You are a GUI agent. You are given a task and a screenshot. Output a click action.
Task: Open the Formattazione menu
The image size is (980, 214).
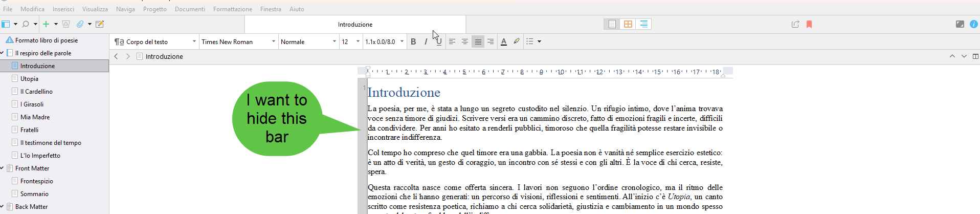click(232, 9)
